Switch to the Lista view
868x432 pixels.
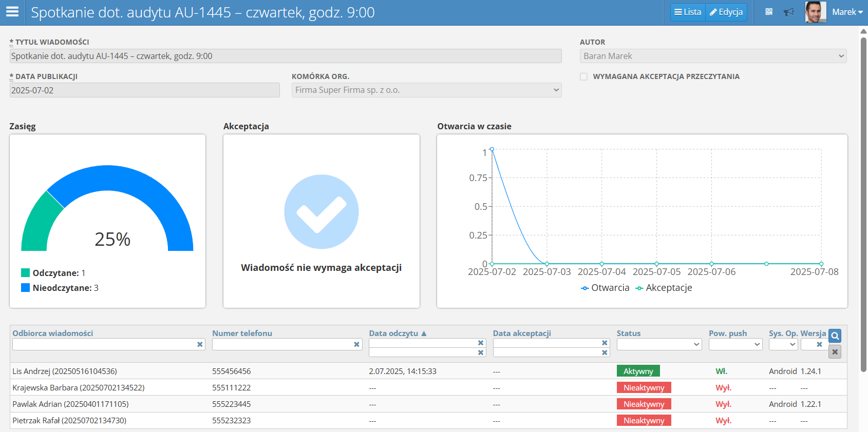point(688,12)
